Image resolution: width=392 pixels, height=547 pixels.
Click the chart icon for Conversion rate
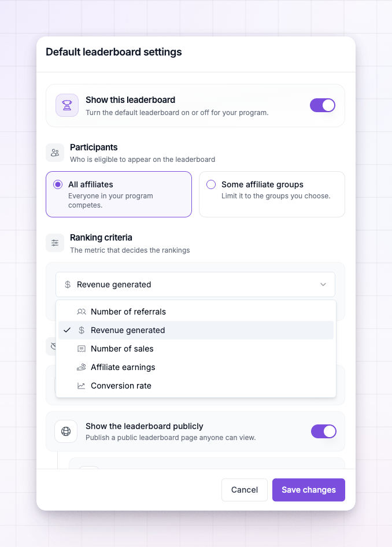tap(82, 386)
